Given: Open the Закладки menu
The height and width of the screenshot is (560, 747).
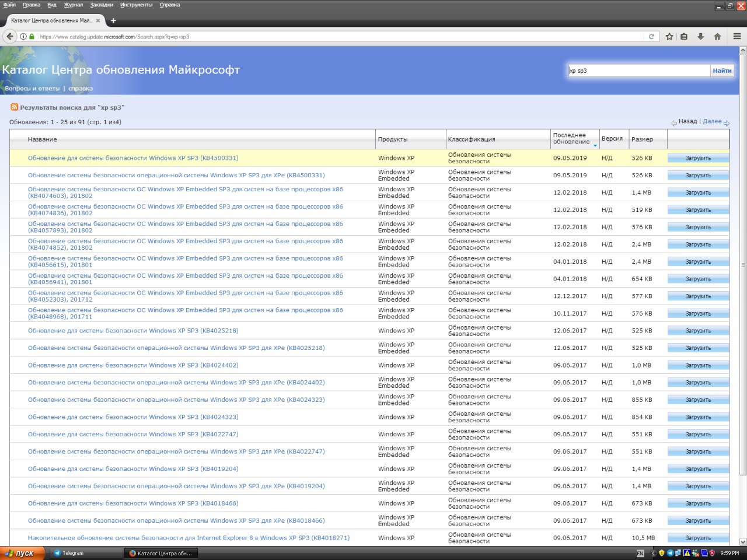Looking at the screenshot, I should 102,5.
